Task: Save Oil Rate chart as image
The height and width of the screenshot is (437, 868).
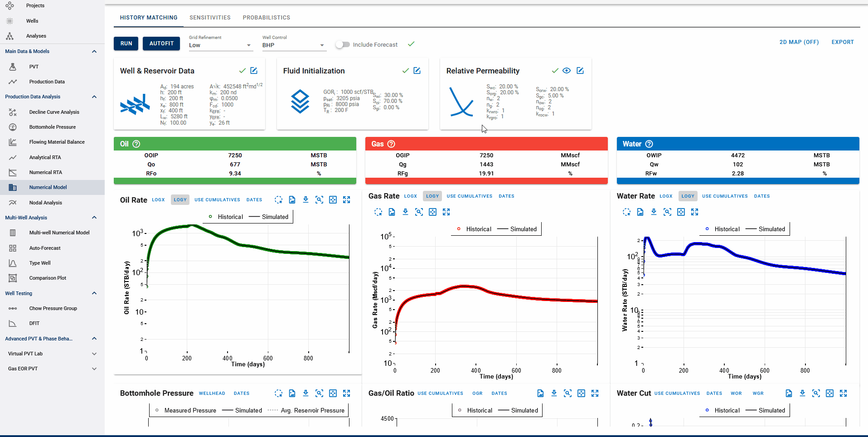Action: pyautogui.click(x=292, y=200)
